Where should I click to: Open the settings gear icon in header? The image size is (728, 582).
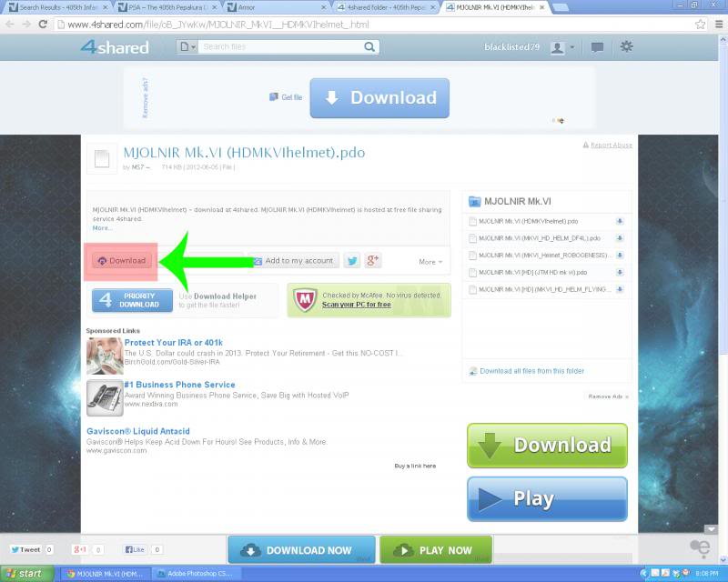(626, 46)
